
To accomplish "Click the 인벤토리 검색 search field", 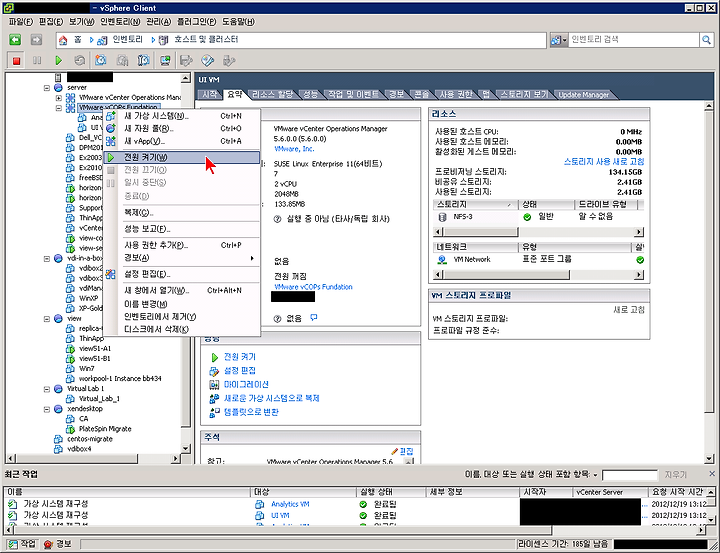I will [x=634, y=40].
